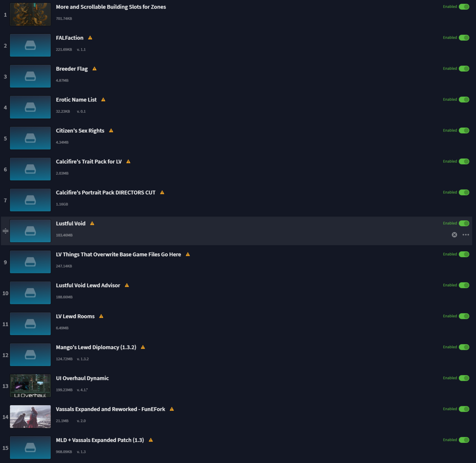This screenshot has width=476, height=463.
Task: Toggle Lustful Void Lewd Advisor switch
Action: (464, 285)
